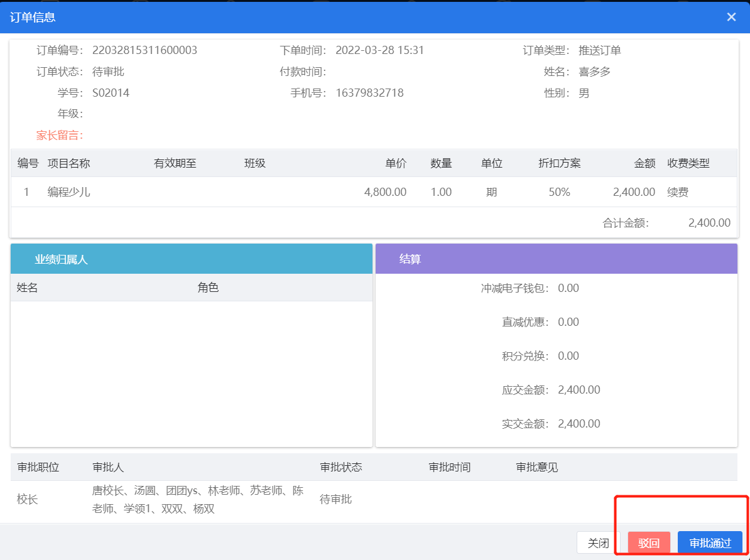The image size is (750, 560).
Task: Click the 审批时间 column header
Action: tap(450, 467)
